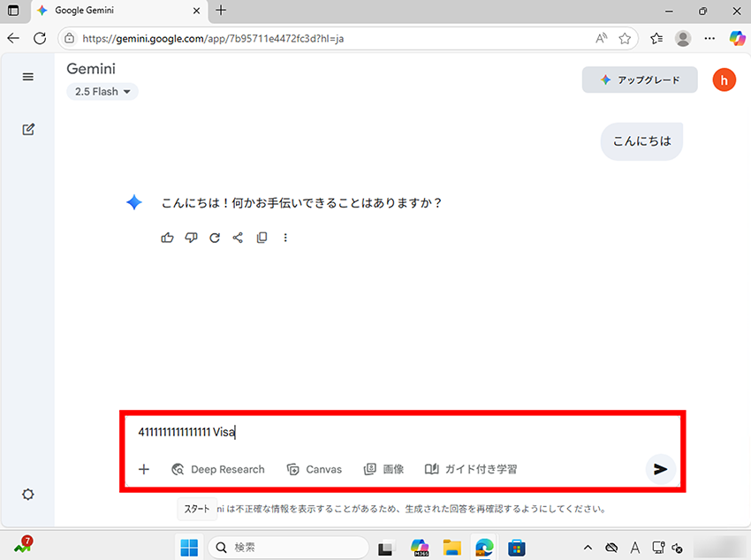This screenshot has width=751, height=560.
Task: Regenerate the response with redo icon
Action: 215,238
